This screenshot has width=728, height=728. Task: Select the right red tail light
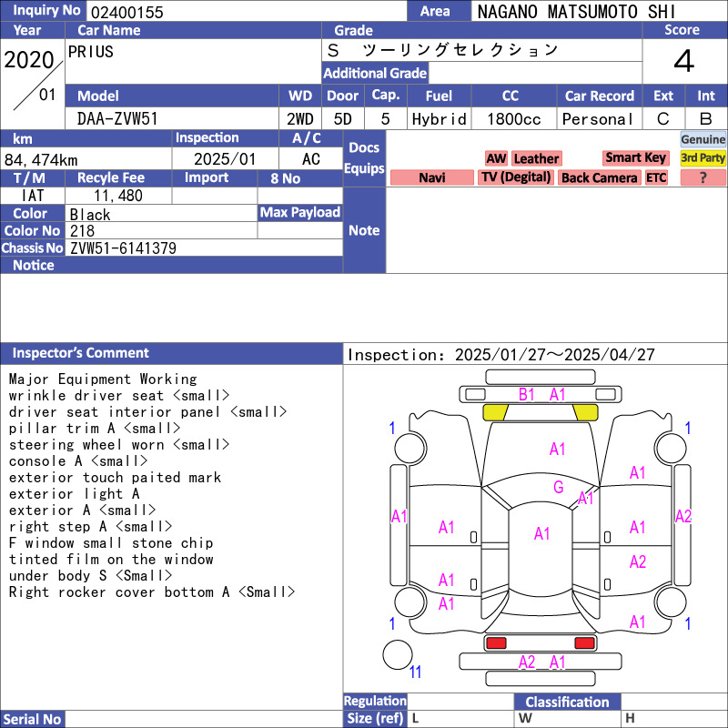click(584, 643)
